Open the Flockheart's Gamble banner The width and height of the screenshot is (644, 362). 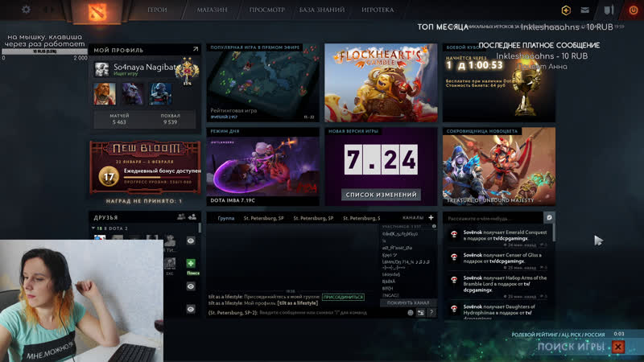click(x=381, y=83)
